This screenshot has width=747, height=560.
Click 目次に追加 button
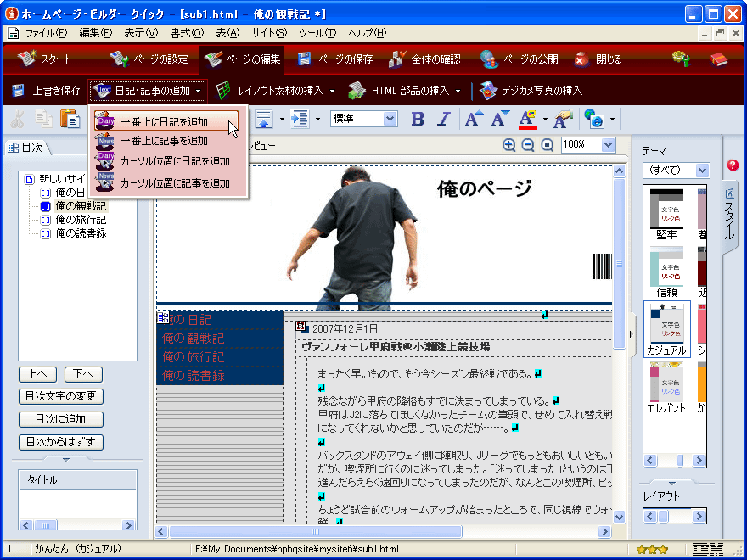tap(61, 419)
